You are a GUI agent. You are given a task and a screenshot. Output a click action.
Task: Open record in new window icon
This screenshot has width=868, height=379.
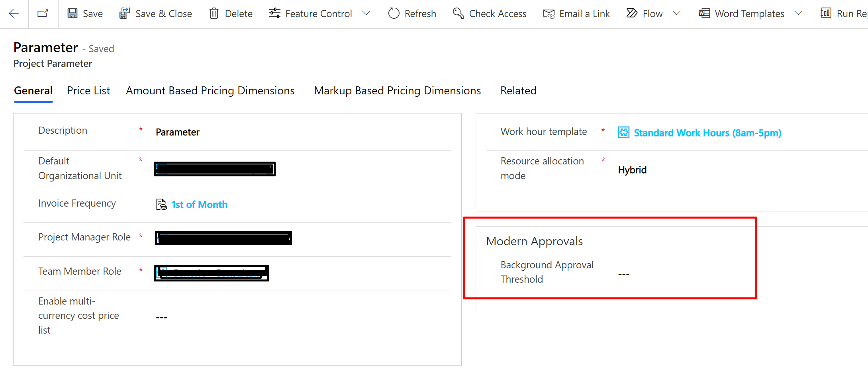(x=43, y=14)
